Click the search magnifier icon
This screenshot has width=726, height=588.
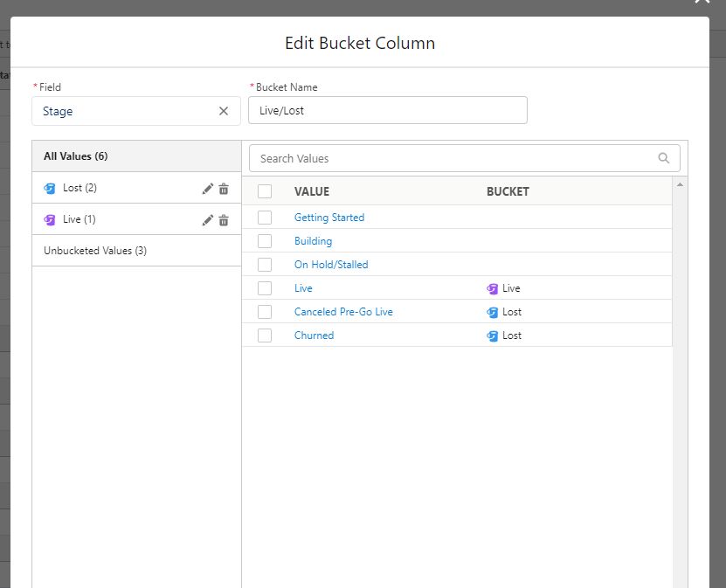(664, 158)
